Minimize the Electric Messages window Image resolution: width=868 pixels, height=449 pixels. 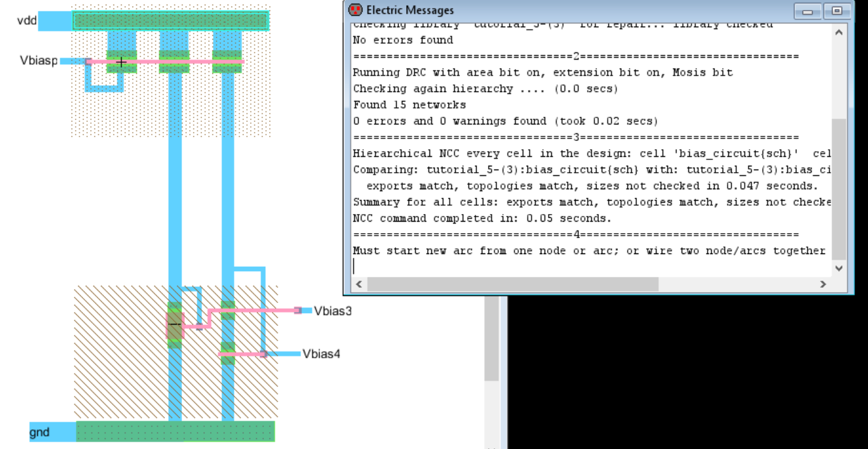808,11
